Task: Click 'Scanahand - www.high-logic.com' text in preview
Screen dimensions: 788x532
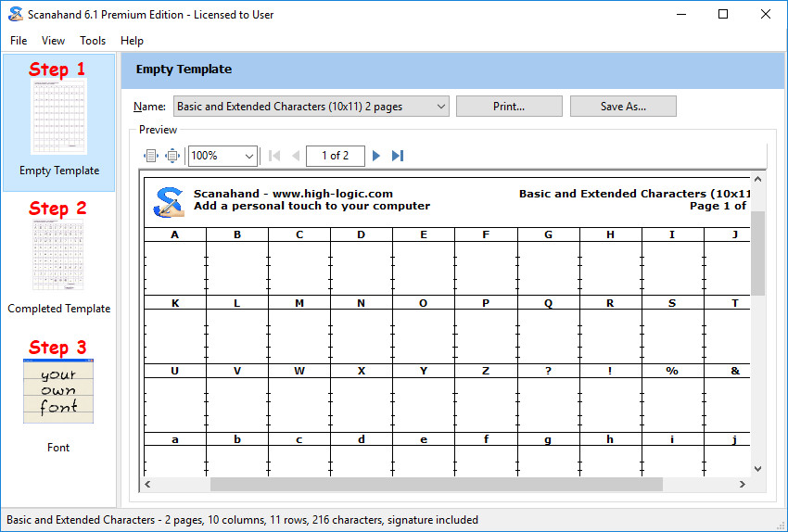Action: (294, 194)
